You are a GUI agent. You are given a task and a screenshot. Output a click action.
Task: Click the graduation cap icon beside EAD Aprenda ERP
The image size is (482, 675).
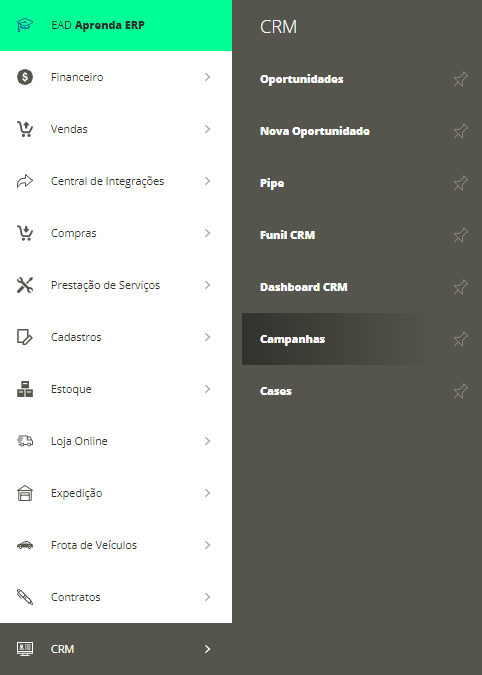click(x=25, y=25)
